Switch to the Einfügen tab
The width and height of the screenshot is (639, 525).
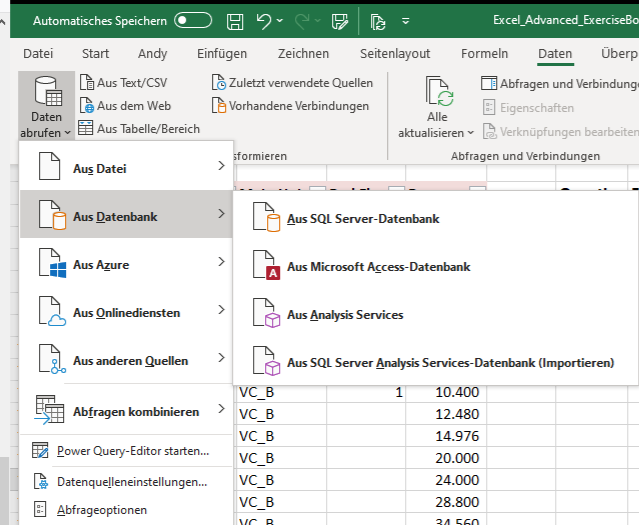(x=222, y=53)
